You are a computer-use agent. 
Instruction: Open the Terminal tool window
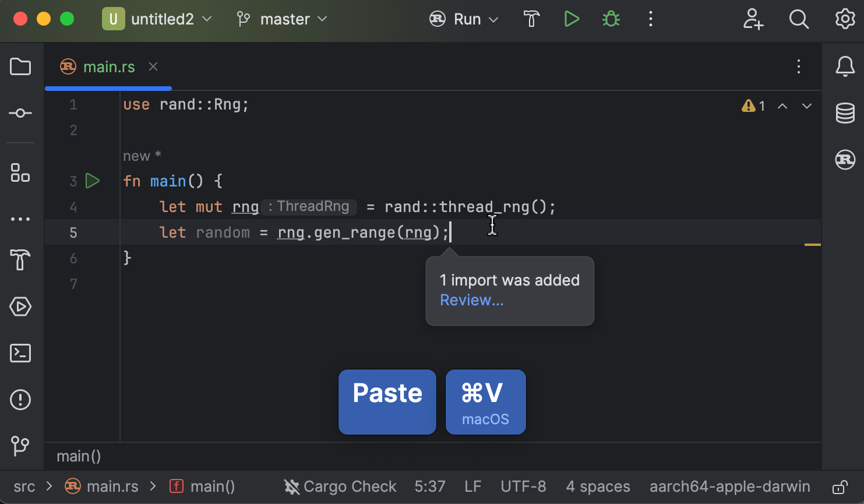pos(20,353)
